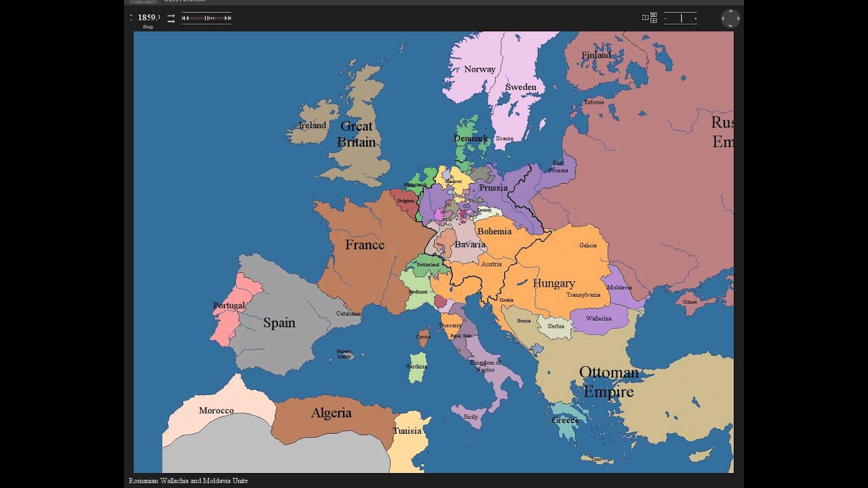Viewport: 868px width, 488px height.
Task: Pan map up with the navigation pad
Action: click(730, 11)
